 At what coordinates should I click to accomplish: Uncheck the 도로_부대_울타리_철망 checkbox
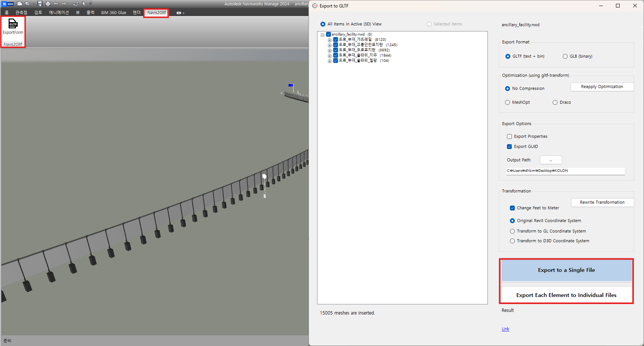[336, 61]
